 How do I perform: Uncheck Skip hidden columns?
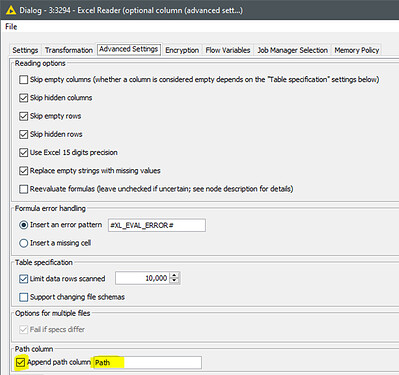click(x=23, y=98)
